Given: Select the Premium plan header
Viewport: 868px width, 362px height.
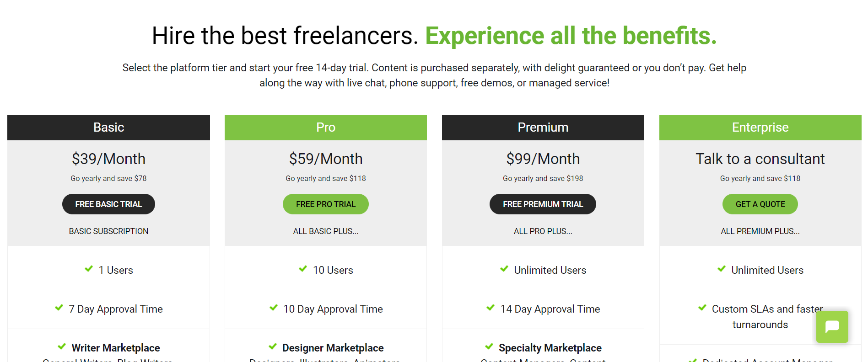Looking at the screenshot, I should coord(543,128).
